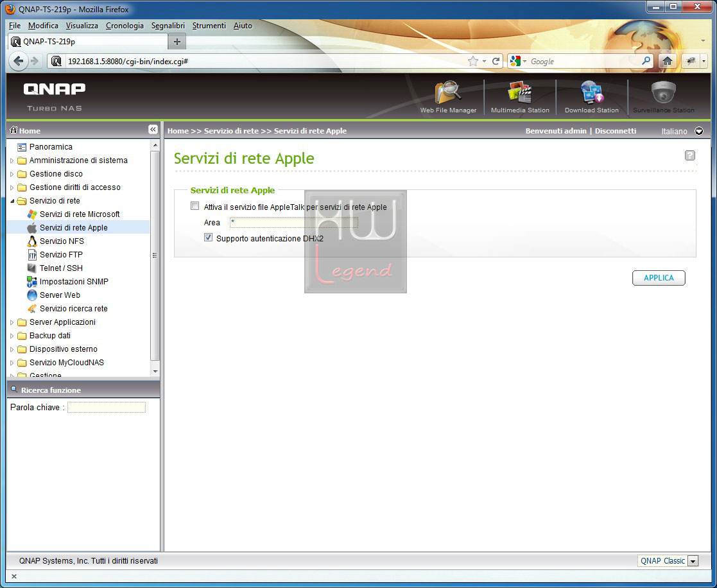717x588 pixels.
Task: Open the File menu
Action: [x=15, y=26]
